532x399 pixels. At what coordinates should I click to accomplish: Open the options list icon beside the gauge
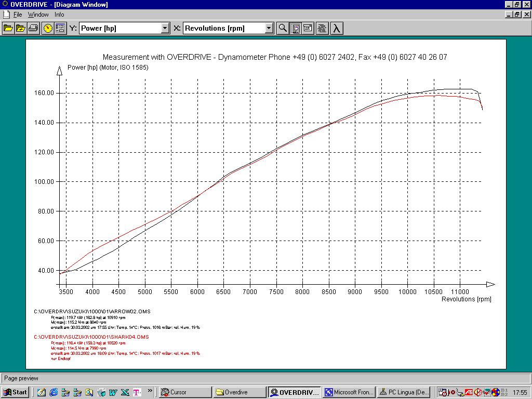60,28
